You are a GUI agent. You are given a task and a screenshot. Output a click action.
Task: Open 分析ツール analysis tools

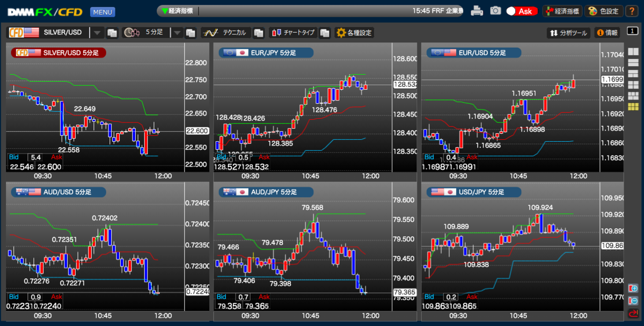coord(569,33)
